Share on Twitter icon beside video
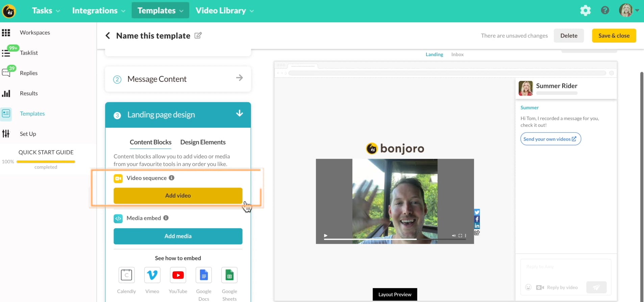This screenshot has width=644, height=302. tap(477, 212)
